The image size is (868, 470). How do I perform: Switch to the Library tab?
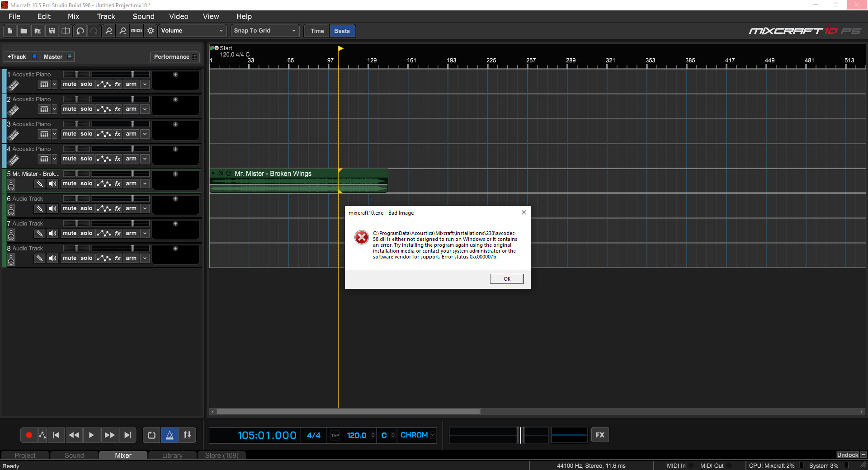(x=172, y=455)
